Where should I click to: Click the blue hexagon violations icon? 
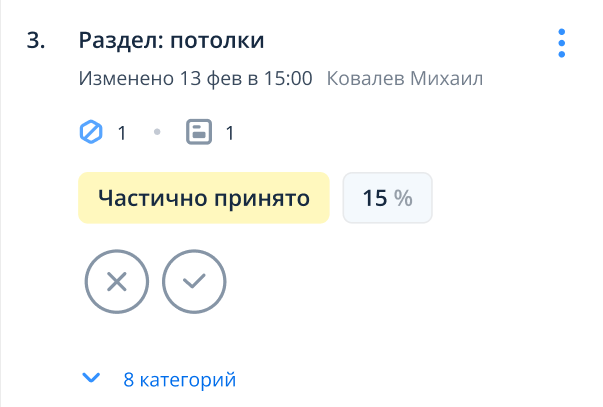pyautogui.click(x=91, y=132)
